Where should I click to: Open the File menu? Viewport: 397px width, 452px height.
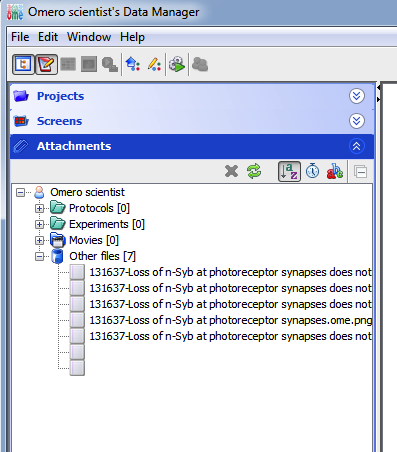pos(20,37)
